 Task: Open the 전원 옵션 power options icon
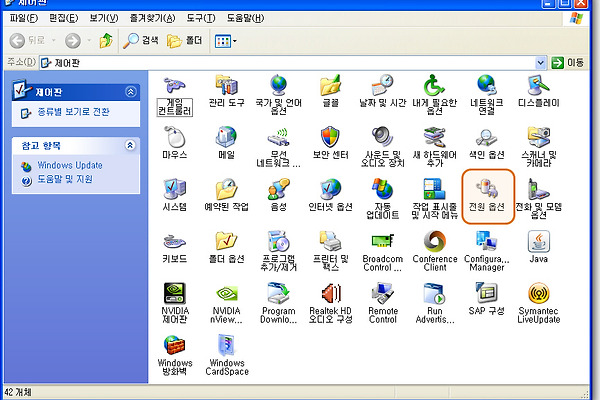point(487,190)
